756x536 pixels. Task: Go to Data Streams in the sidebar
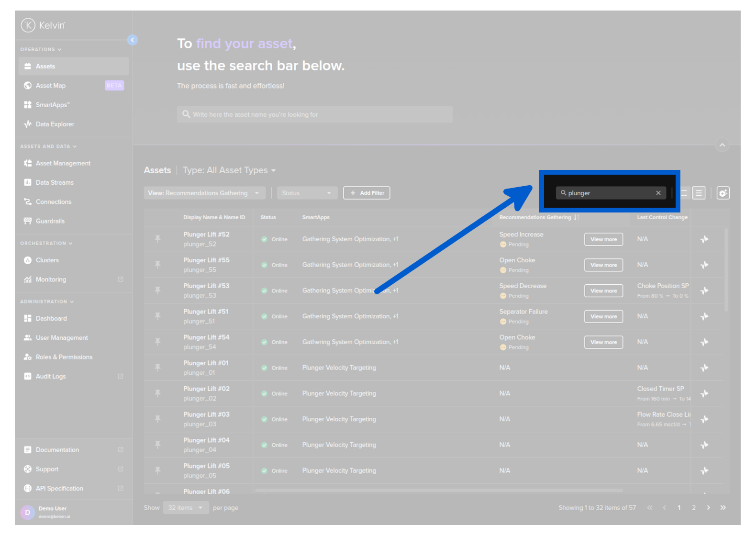tap(55, 182)
